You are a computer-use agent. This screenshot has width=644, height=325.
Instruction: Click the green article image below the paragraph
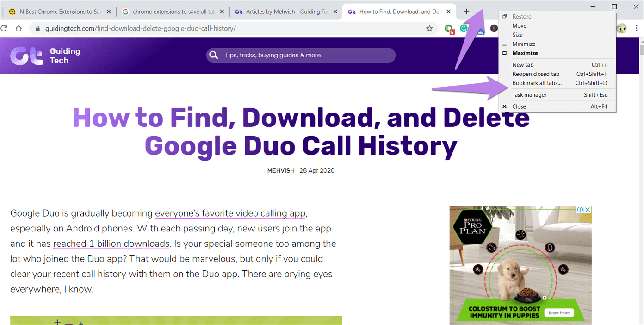(x=176, y=320)
